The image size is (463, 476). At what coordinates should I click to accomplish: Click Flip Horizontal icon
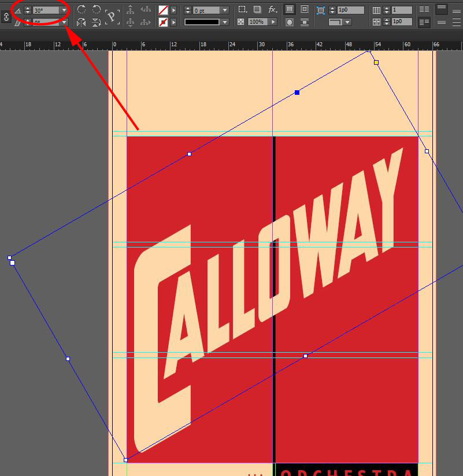pos(82,22)
